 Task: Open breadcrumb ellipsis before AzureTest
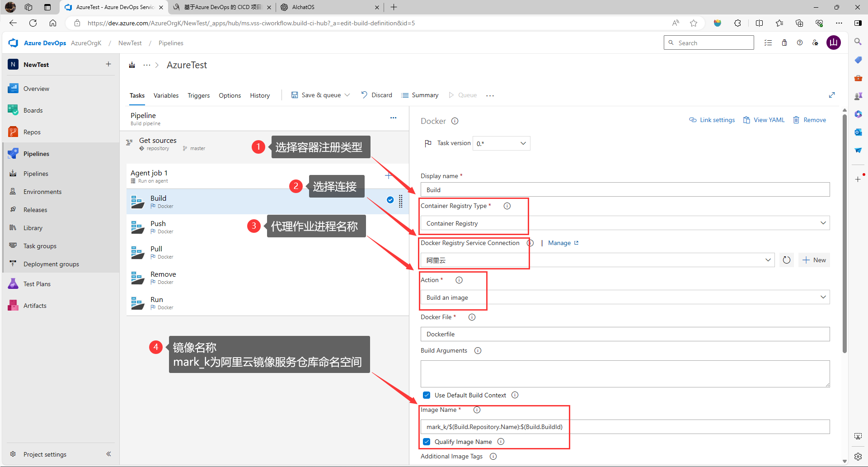click(x=147, y=65)
